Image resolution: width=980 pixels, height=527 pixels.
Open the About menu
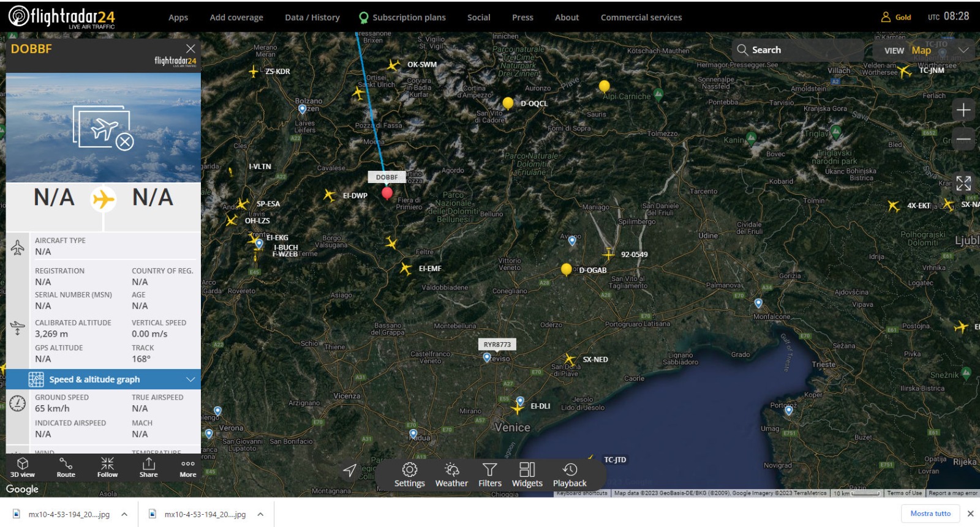point(567,17)
